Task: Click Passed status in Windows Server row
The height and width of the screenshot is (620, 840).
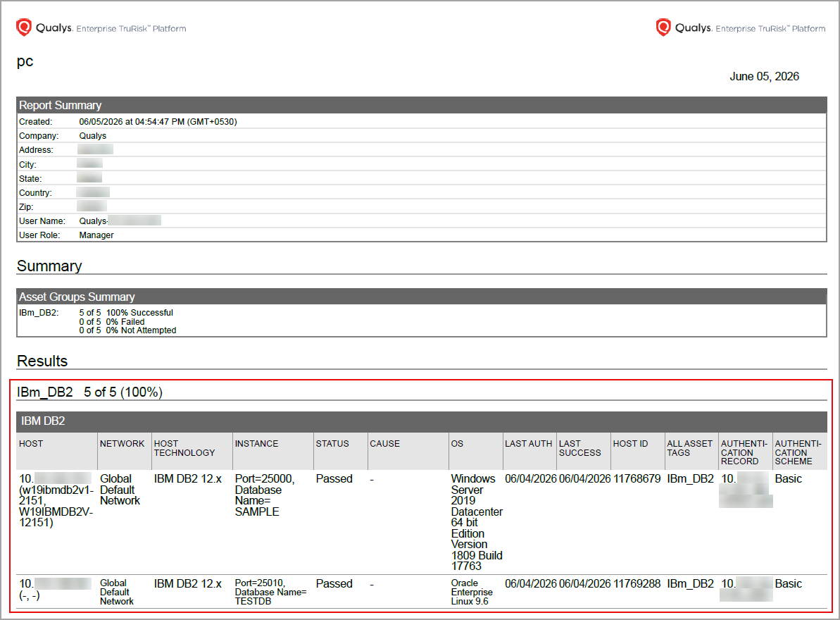Action: [x=334, y=478]
